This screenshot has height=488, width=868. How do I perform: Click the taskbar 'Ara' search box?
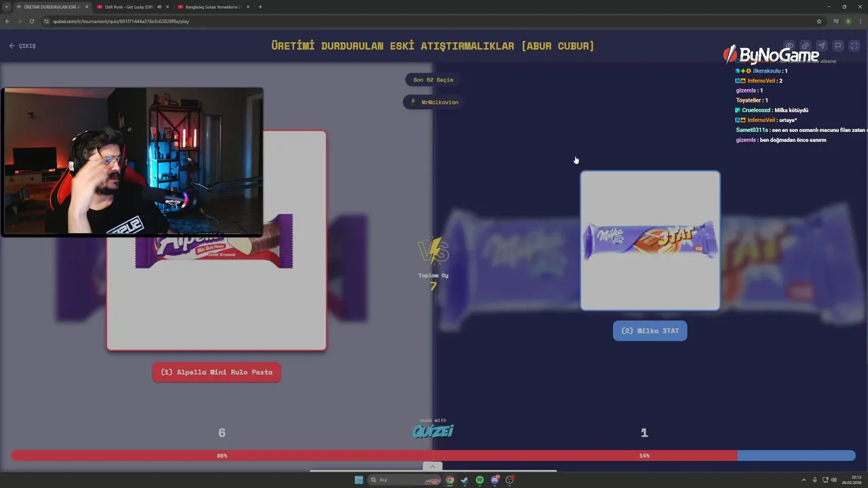[x=405, y=480]
